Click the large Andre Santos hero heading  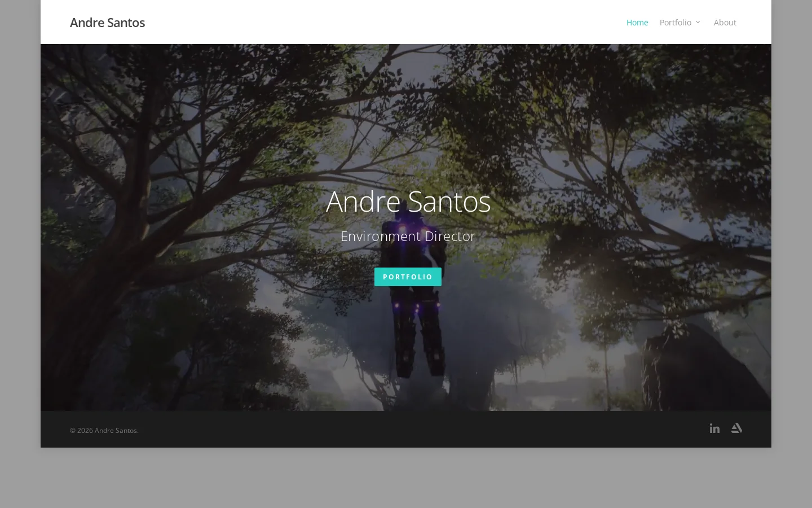[x=408, y=202]
